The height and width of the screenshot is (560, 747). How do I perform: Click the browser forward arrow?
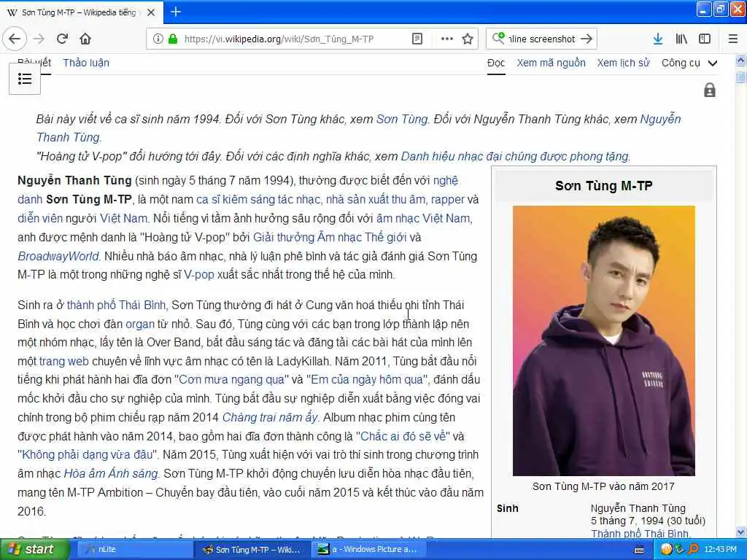[39, 39]
